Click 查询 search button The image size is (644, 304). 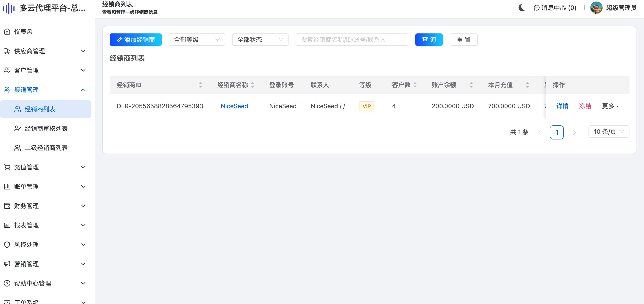coord(429,40)
